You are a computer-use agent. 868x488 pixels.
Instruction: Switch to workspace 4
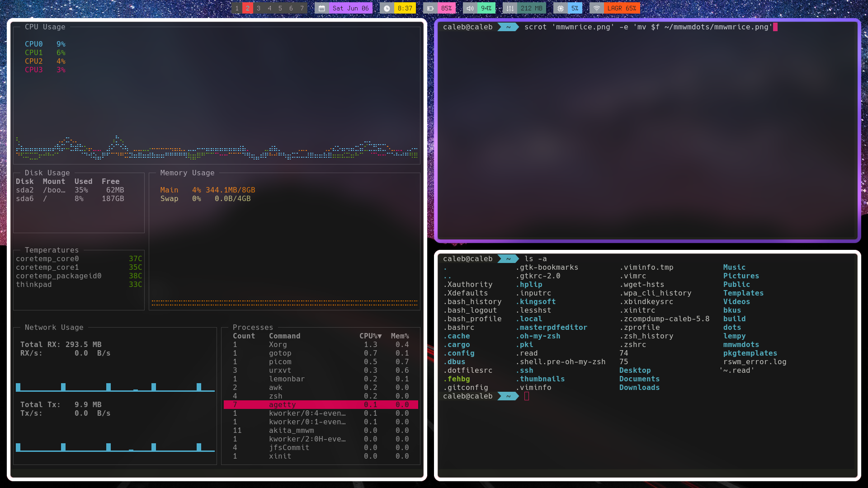pos(269,8)
